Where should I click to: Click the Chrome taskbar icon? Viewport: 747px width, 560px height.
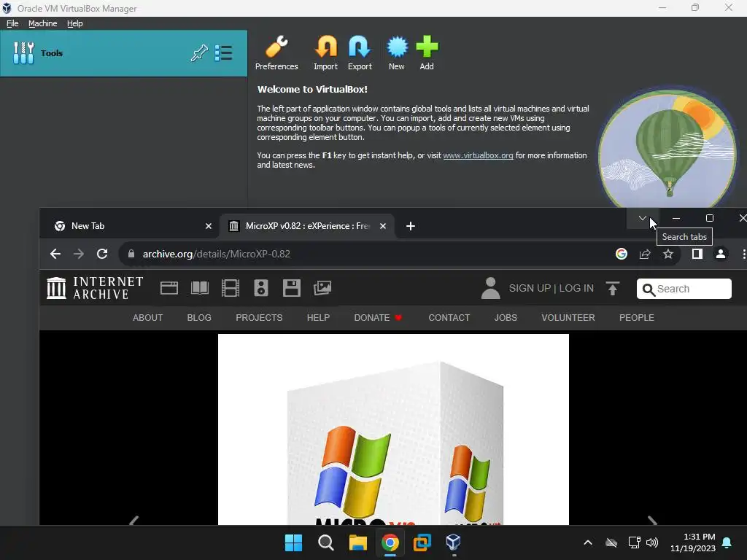390,542
